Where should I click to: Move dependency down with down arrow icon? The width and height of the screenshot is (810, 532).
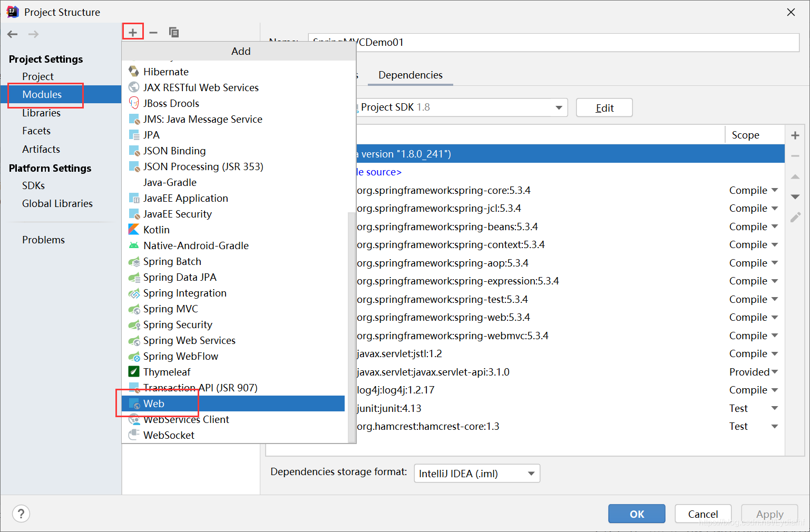coord(795,197)
